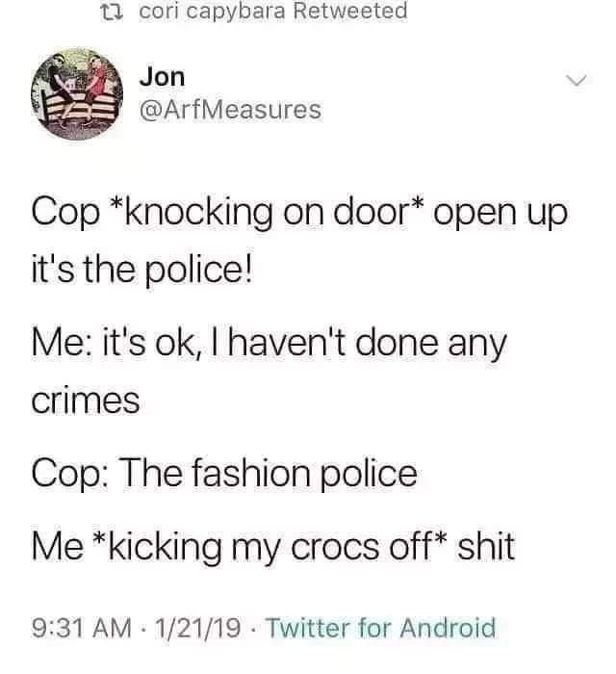Click the 1/21/19 date
This screenshot has height=674, width=616.
198,628
